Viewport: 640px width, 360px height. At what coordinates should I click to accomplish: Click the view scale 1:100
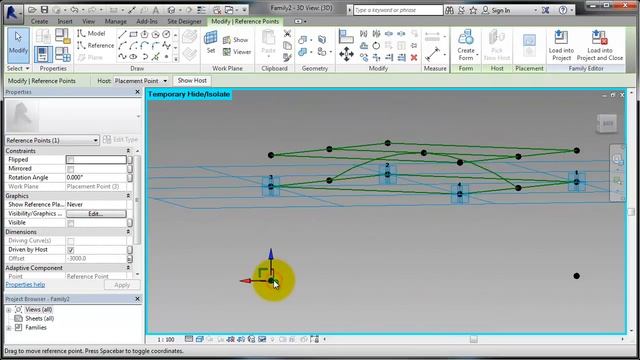(166, 340)
